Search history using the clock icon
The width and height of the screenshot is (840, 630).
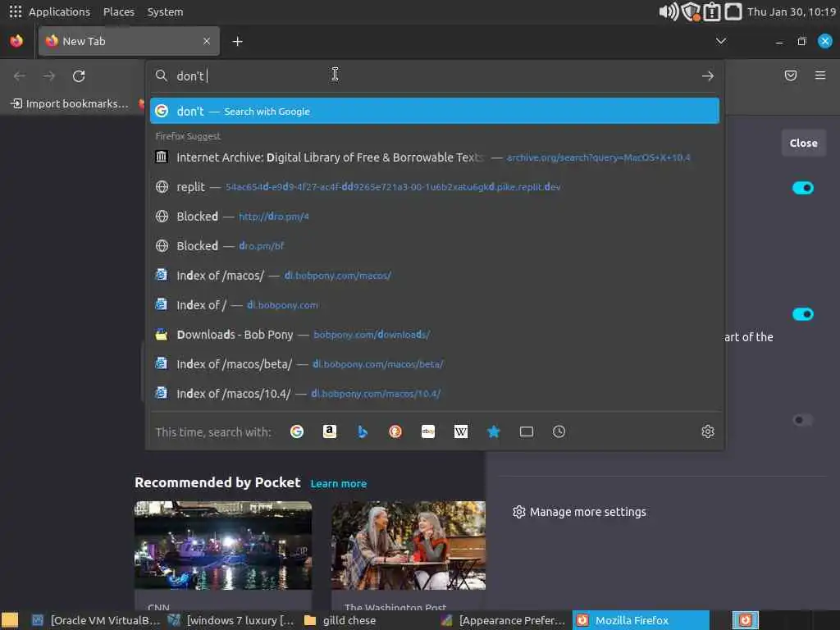click(559, 431)
